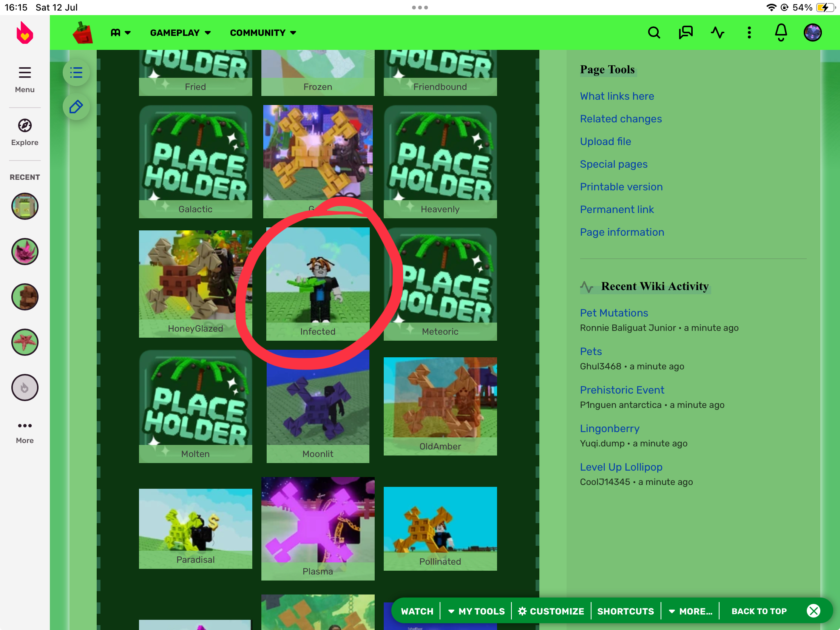Tap the iPad multitasking three dots
The height and width of the screenshot is (630, 840).
[420, 8]
